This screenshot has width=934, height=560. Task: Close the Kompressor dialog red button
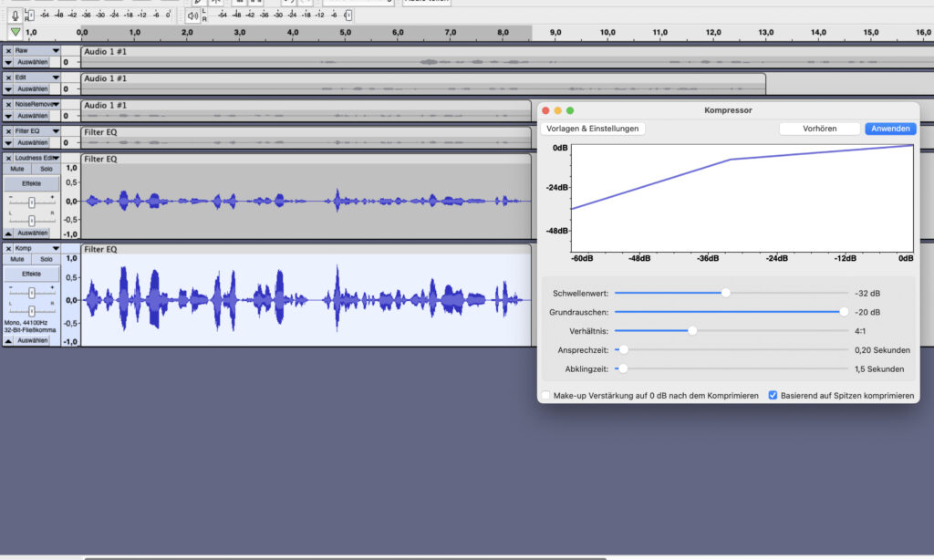[545, 110]
